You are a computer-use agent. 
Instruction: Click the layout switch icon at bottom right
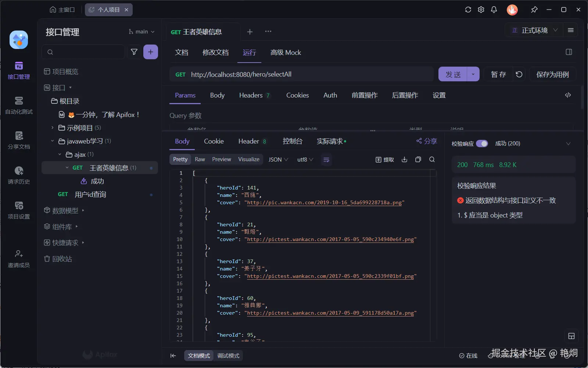pyautogui.click(x=571, y=336)
